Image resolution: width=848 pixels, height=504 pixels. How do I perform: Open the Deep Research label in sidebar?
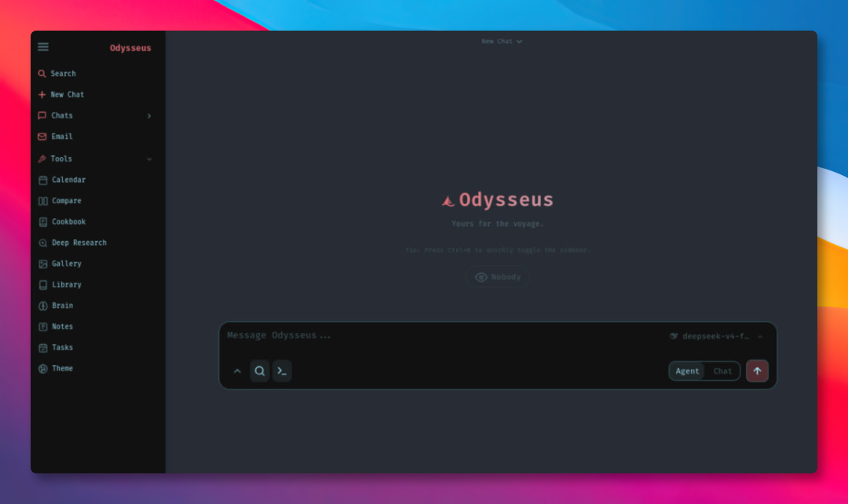[79, 243]
